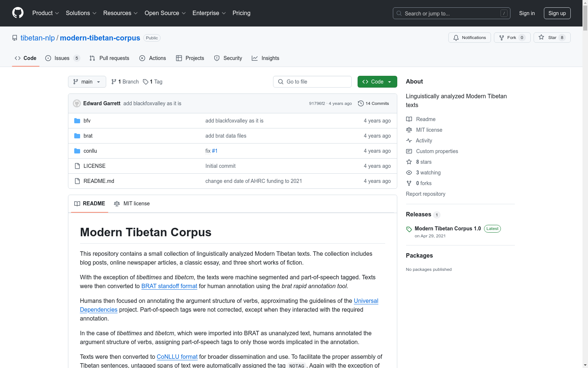This screenshot has height=368, width=588.
Task: Click the Go to file search box
Action: pyautogui.click(x=312, y=82)
